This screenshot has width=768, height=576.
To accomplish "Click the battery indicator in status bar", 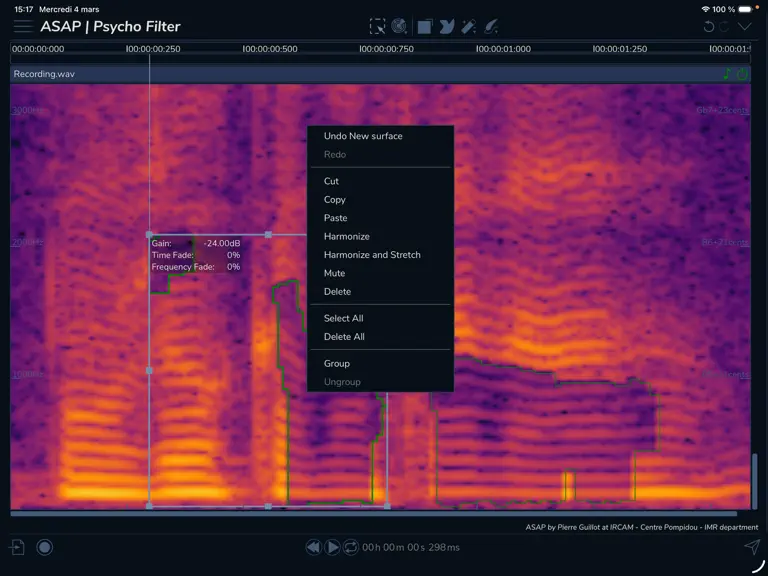I will (745, 9).
